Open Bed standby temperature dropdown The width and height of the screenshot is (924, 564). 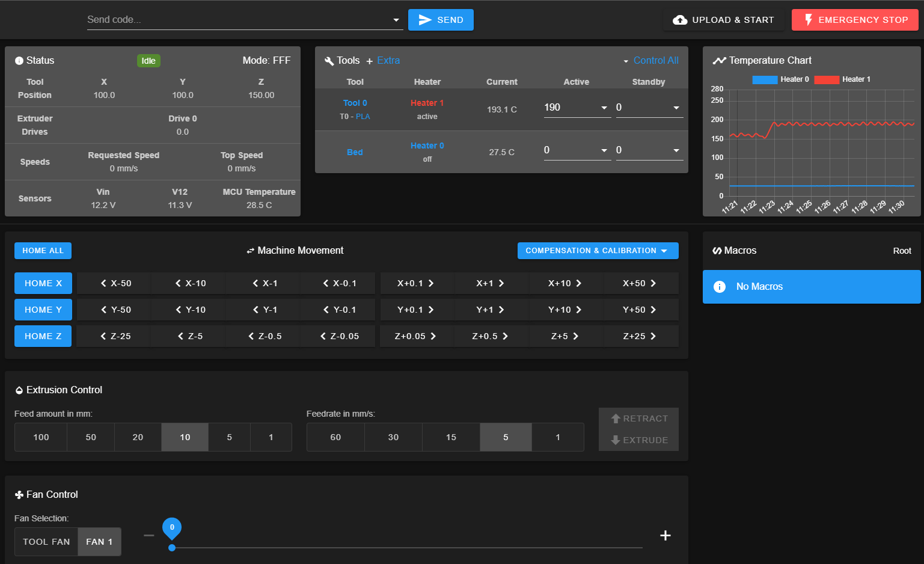[x=676, y=150]
